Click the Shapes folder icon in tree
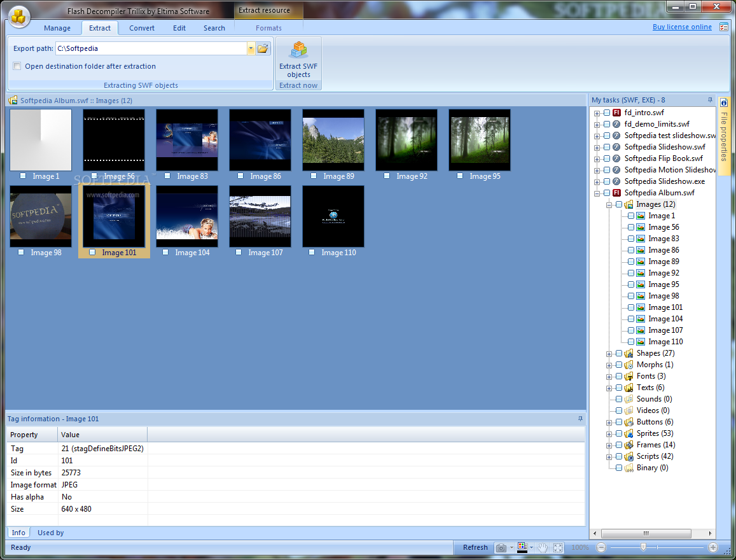The image size is (736, 560). (629, 353)
